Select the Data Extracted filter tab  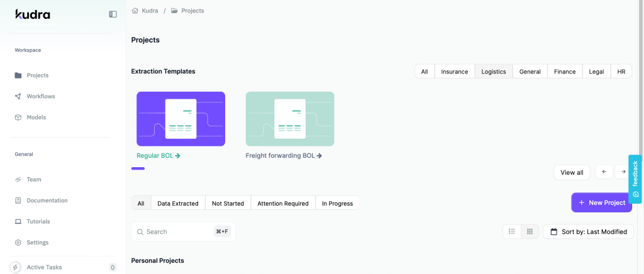[177, 203]
